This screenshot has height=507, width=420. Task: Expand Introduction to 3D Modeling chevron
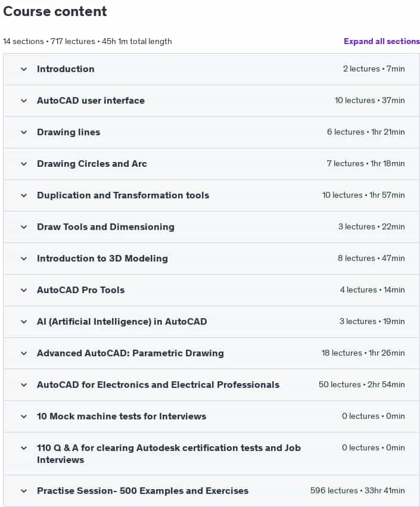pos(24,259)
